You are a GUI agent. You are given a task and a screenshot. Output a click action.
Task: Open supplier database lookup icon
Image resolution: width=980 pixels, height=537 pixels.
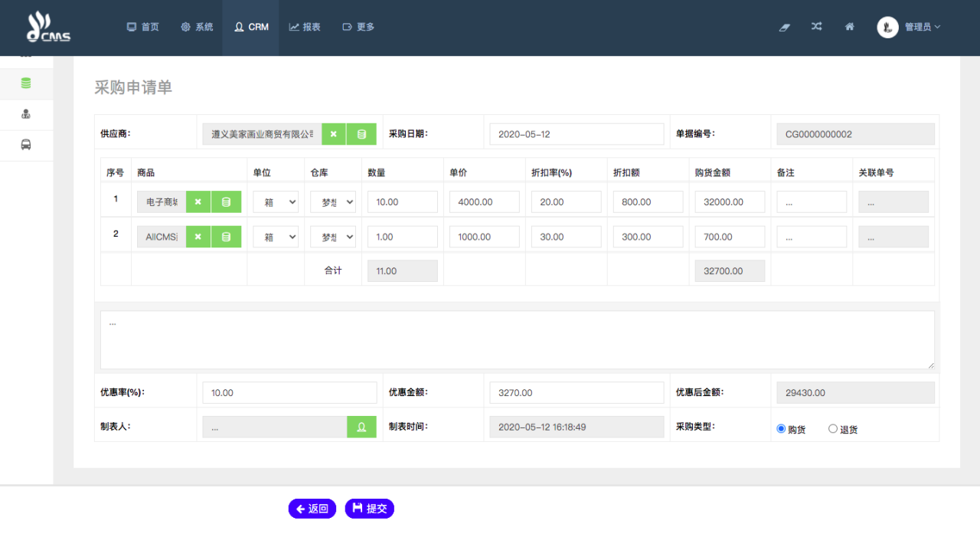(x=361, y=134)
